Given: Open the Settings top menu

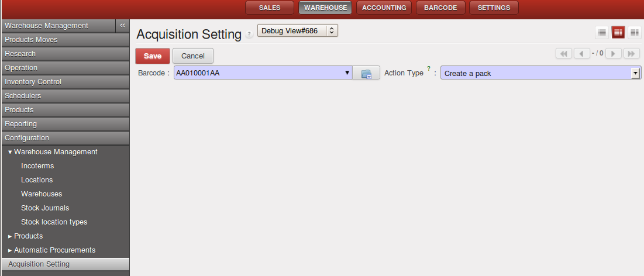Looking at the screenshot, I should coord(494,8).
